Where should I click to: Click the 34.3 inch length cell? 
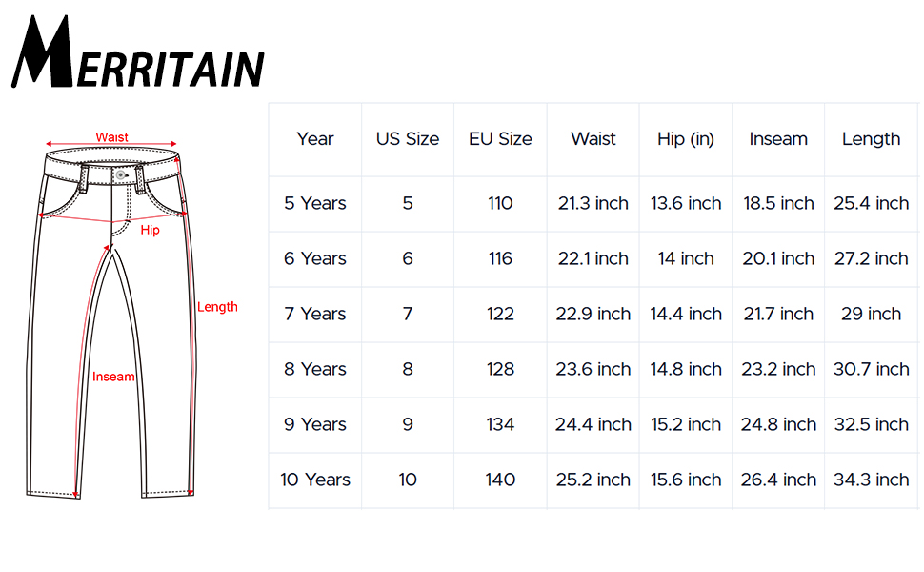tap(871, 480)
